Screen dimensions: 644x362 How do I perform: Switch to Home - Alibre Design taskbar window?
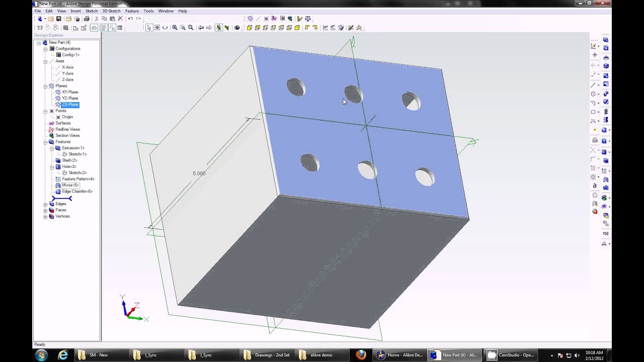400,355
